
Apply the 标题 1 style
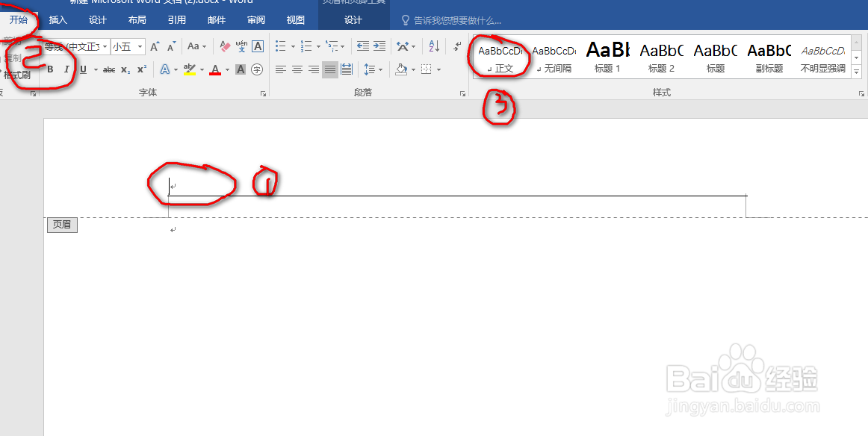pos(607,57)
